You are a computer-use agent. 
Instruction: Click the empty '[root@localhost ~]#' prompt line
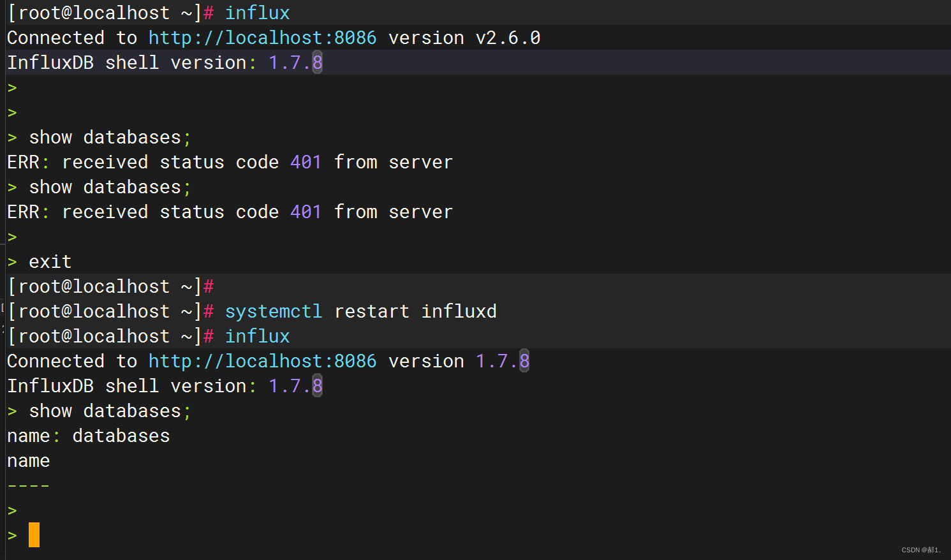[110, 286]
